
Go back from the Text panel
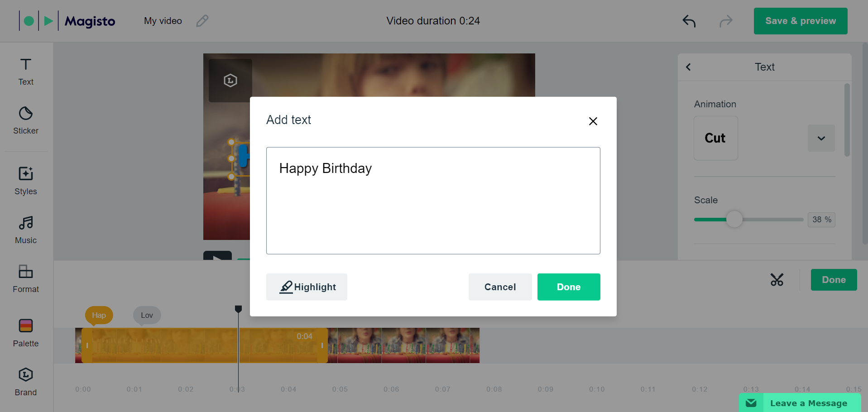coord(688,67)
